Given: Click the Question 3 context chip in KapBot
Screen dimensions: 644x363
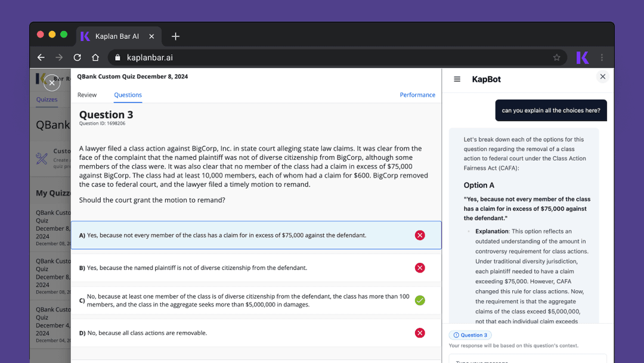Looking at the screenshot, I should (470, 335).
